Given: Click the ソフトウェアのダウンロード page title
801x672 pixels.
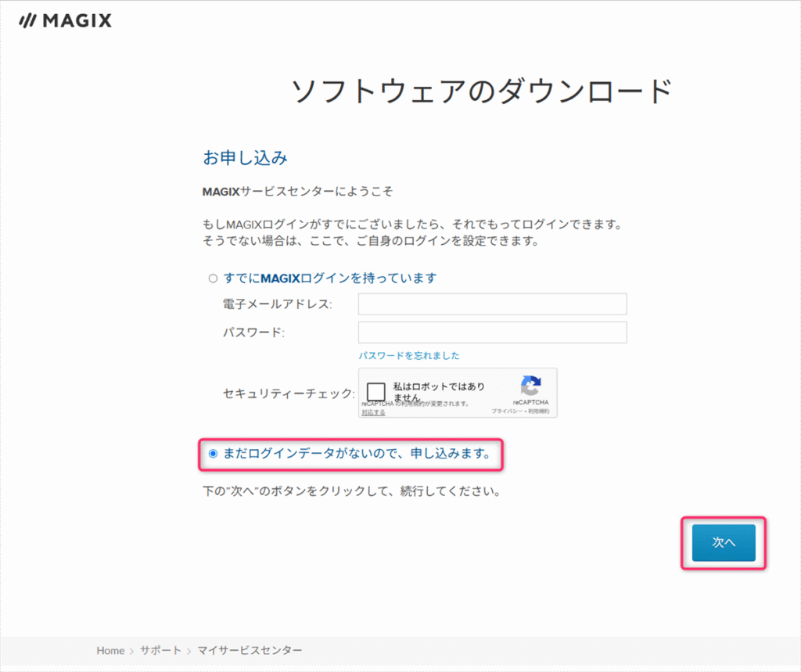Looking at the screenshot, I should 481,92.
